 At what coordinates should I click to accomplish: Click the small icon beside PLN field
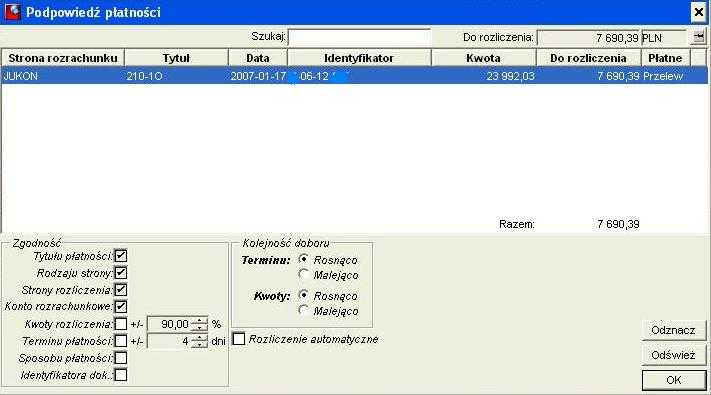[698, 37]
